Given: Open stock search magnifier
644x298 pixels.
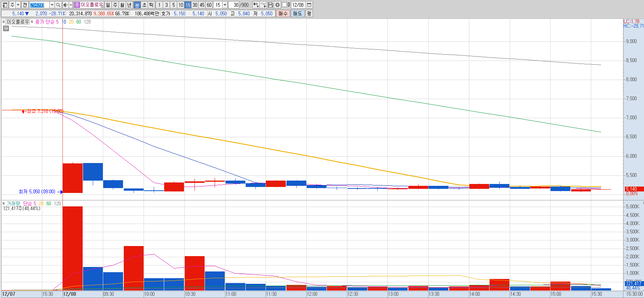Looking at the screenshot, I should tap(58, 5).
